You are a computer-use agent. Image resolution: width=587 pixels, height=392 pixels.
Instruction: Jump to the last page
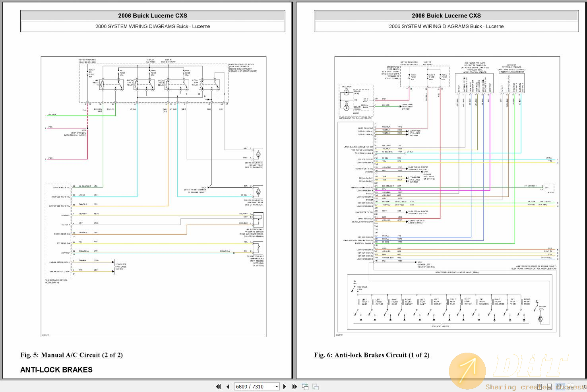294,386
